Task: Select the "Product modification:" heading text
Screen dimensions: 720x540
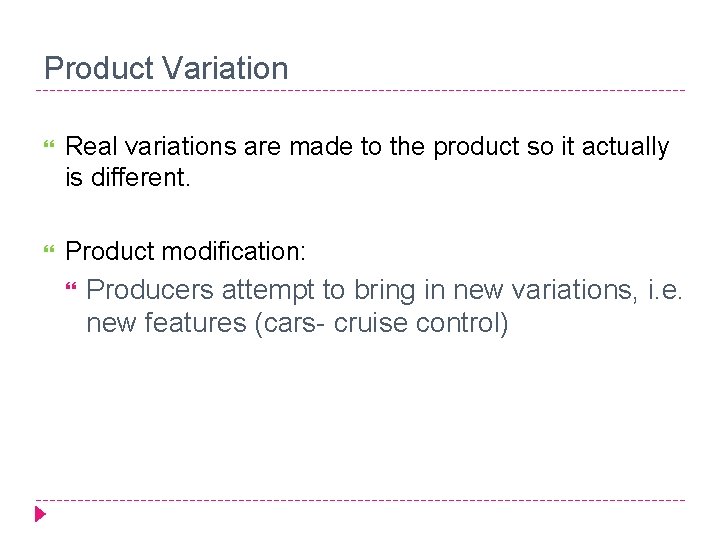Action: pos(186,251)
